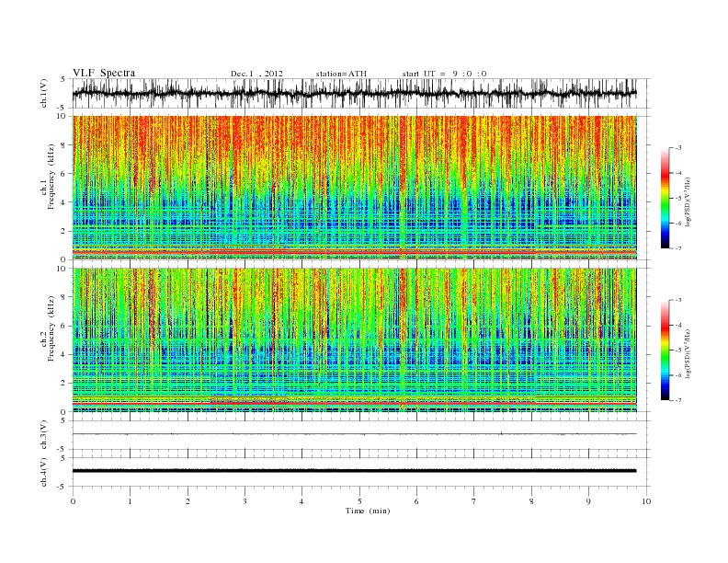
Task: Click the "station=ATH" label
Action: [341, 74]
